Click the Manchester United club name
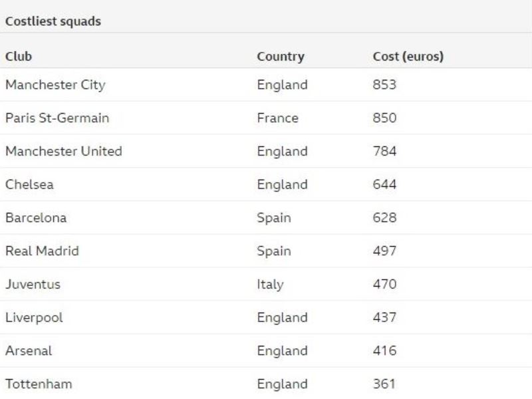The height and width of the screenshot is (399, 532). 64,151
